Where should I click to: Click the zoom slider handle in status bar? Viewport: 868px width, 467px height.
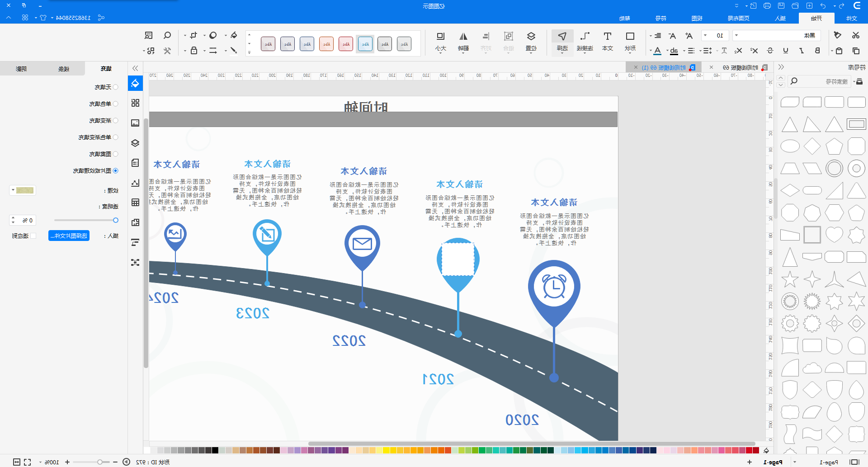tap(100, 462)
